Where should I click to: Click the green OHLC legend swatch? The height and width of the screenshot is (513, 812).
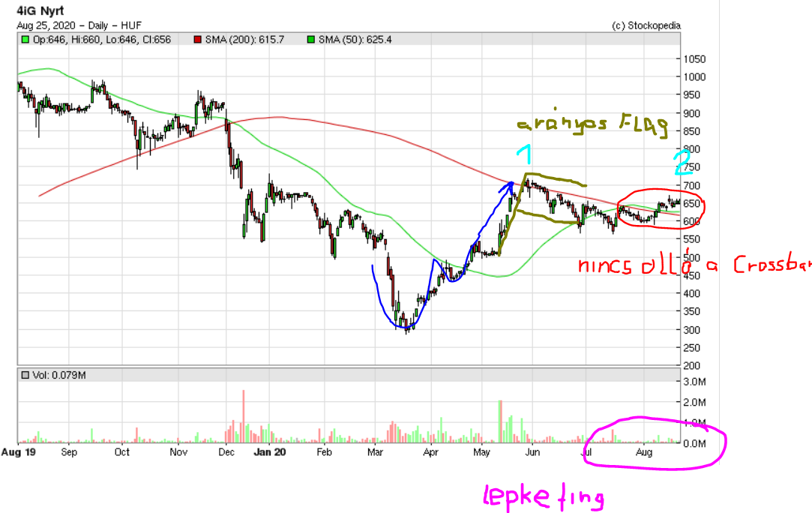click(25, 38)
